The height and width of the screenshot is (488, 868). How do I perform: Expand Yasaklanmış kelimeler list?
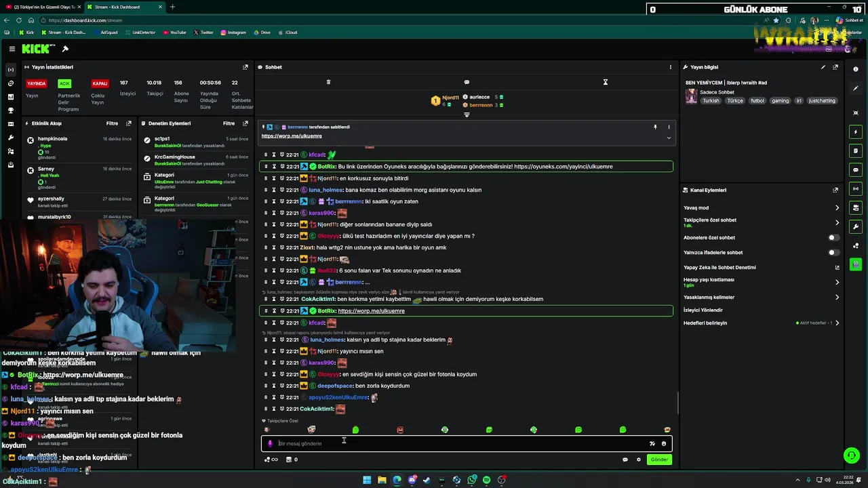coord(837,297)
